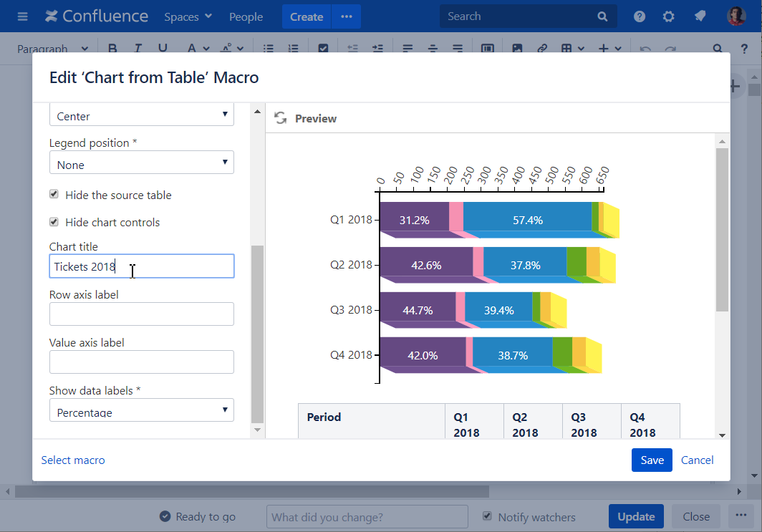Viewport: 762px width, 532px height.
Task: Click the search magnifier icon
Action: click(x=602, y=16)
